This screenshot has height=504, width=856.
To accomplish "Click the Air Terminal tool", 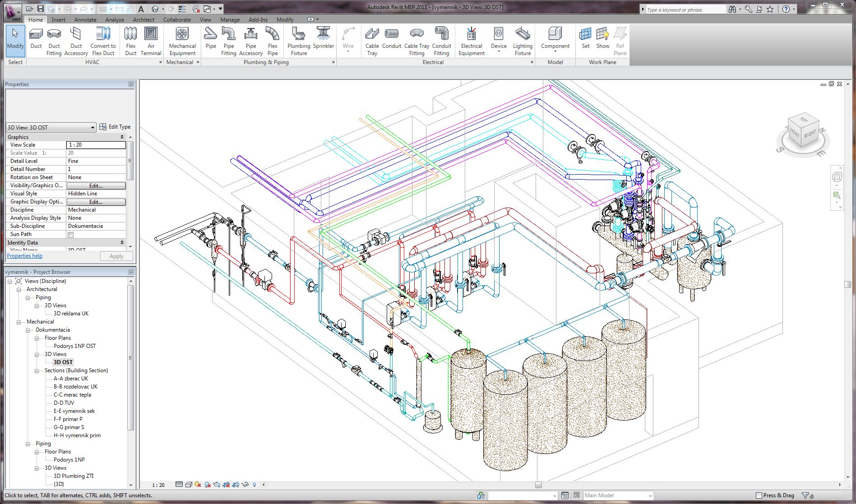I will [x=151, y=40].
